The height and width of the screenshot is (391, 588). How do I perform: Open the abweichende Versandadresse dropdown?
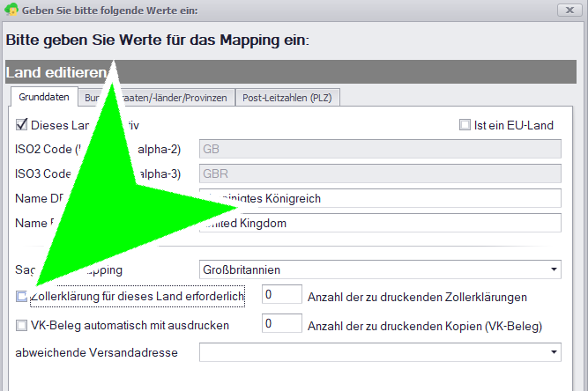[554, 352]
